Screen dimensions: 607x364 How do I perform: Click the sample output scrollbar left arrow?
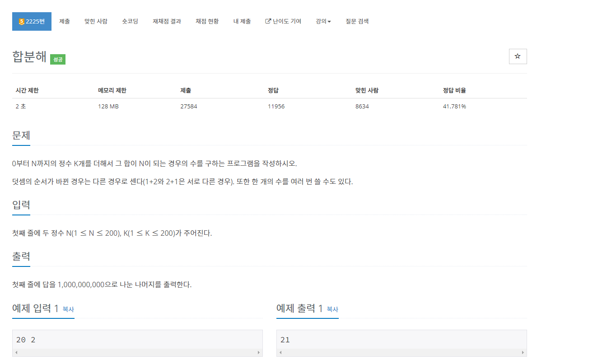[280, 352]
